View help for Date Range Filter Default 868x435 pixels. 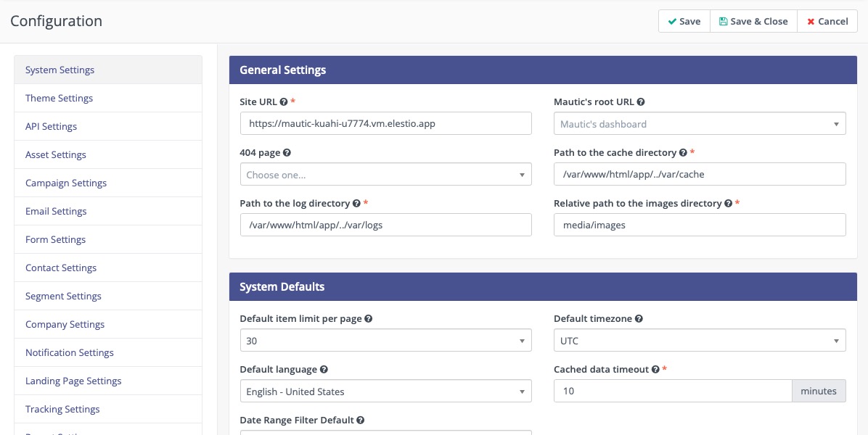(360, 420)
